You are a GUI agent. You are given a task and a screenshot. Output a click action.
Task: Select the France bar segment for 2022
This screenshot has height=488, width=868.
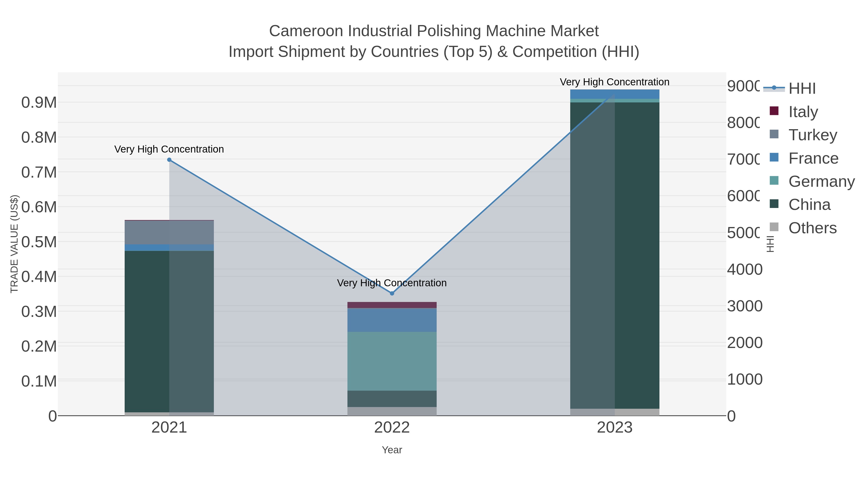(x=392, y=320)
